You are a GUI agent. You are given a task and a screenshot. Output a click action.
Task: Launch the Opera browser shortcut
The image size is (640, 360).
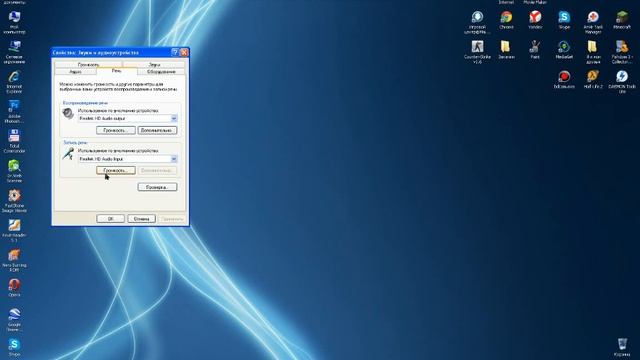coord(14,288)
